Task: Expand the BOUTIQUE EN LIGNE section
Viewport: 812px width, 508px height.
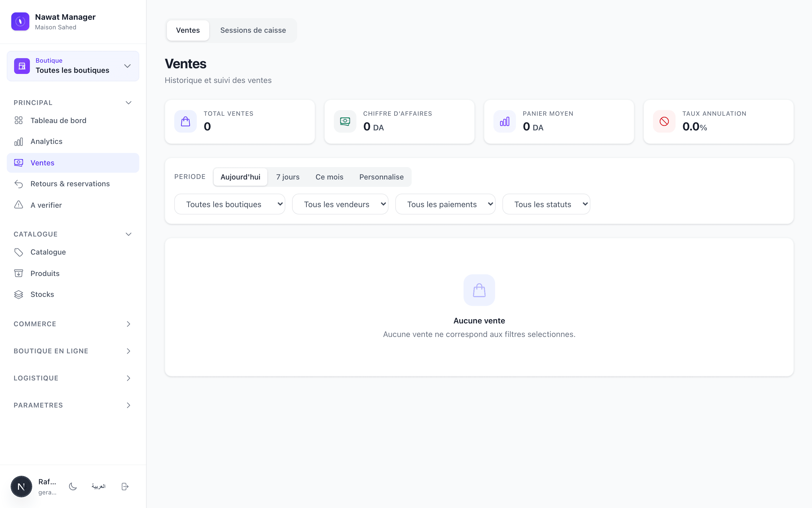Action: tap(73, 351)
